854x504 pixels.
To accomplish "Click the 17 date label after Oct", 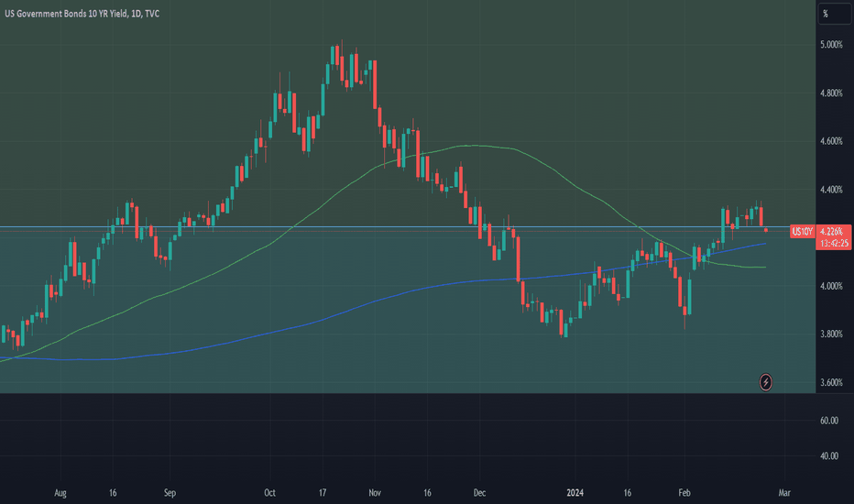I will pyautogui.click(x=323, y=493).
